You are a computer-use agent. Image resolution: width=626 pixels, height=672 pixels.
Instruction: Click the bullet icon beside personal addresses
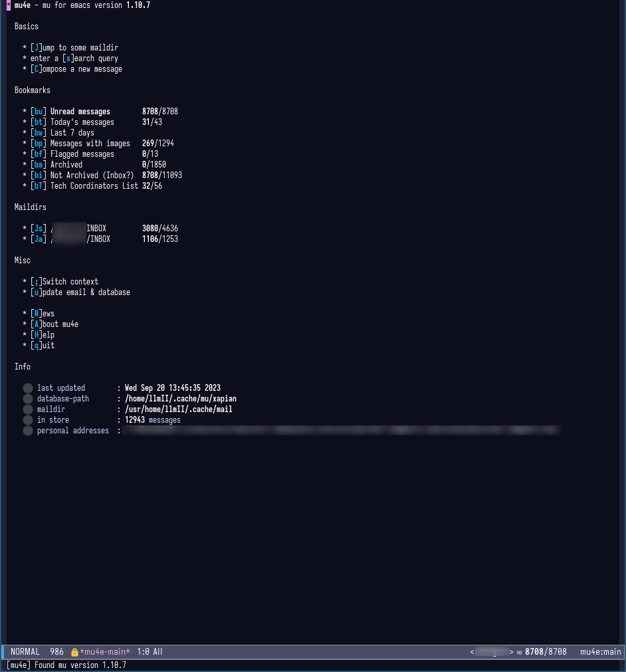click(27, 430)
